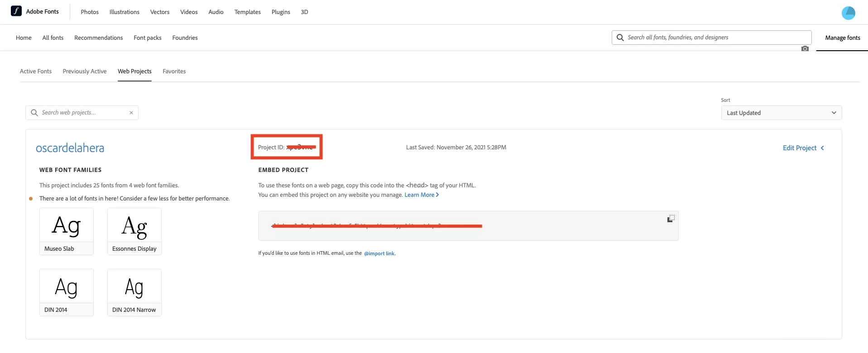Image resolution: width=868 pixels, height=353 pixels.
Task: Open the Sort dropdown set to Last Updated
Action: (x=781, y=113)
